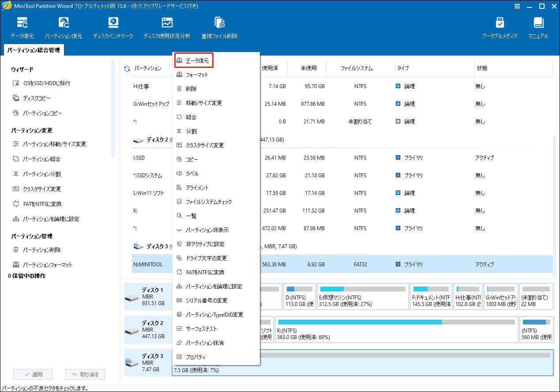The height and width of the screenshot is (392, 560).
Task: Open ディスク使用状況分析 tool
Action: click(x=167, y=28)
